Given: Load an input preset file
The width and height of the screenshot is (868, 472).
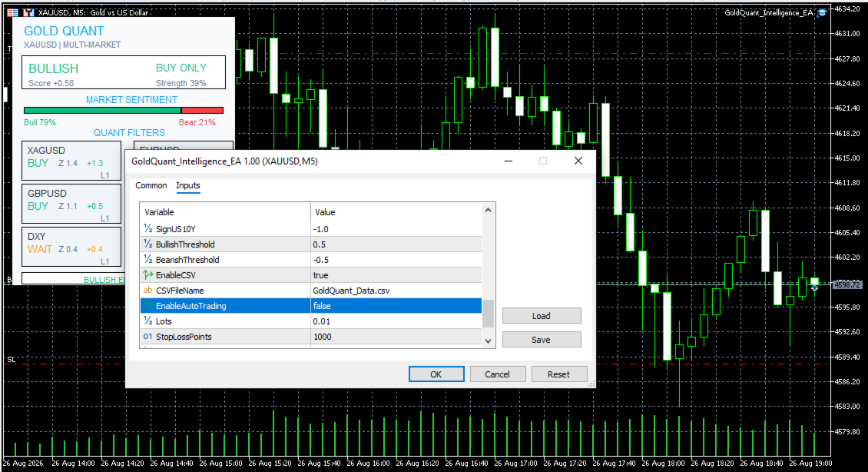Looking at the screenshot, I should pyautogui.click(x=542, y=316).
